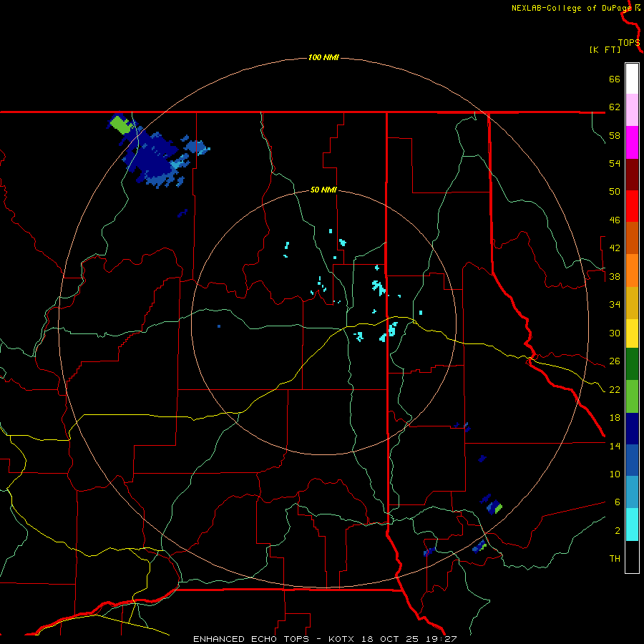Image resolution: width=644 pixels, height=644 pixels.
Task: Click the 22 legend value
Action: 615,389
